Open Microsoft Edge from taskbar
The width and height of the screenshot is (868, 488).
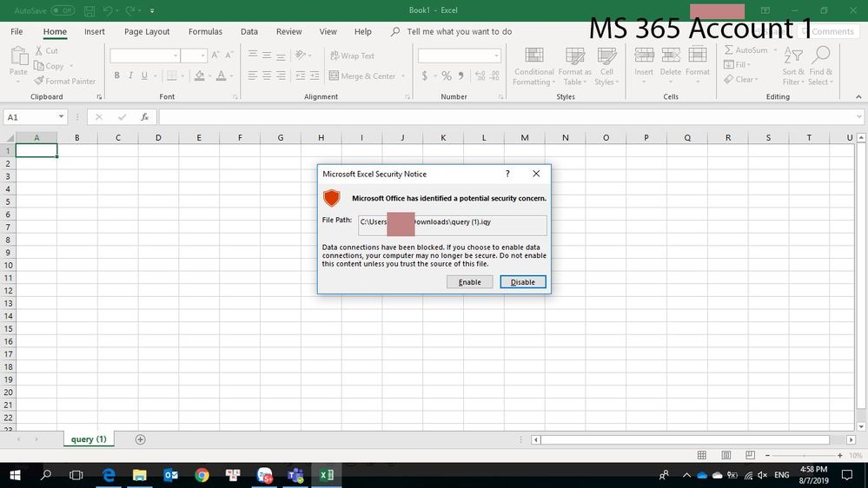point(109,475)
